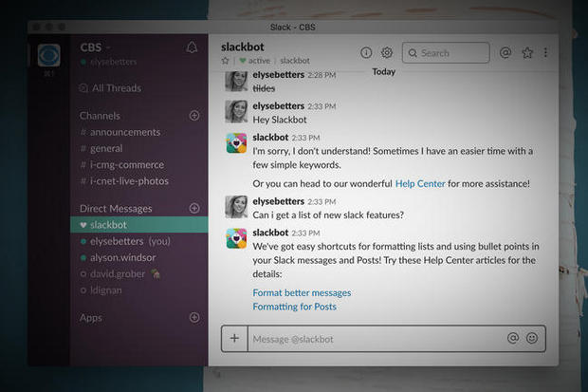Open elysebetters (you) direct message

tap(125, 241)
